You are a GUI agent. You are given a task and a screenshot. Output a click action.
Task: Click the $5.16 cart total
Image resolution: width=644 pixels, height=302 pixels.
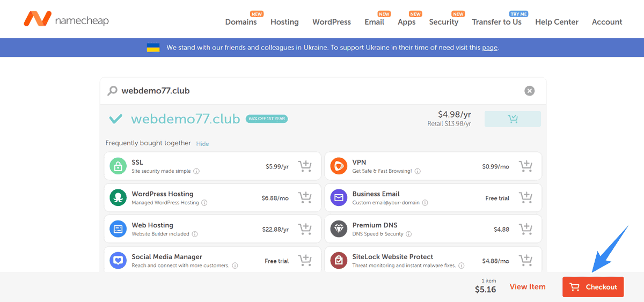pos(486,290)
